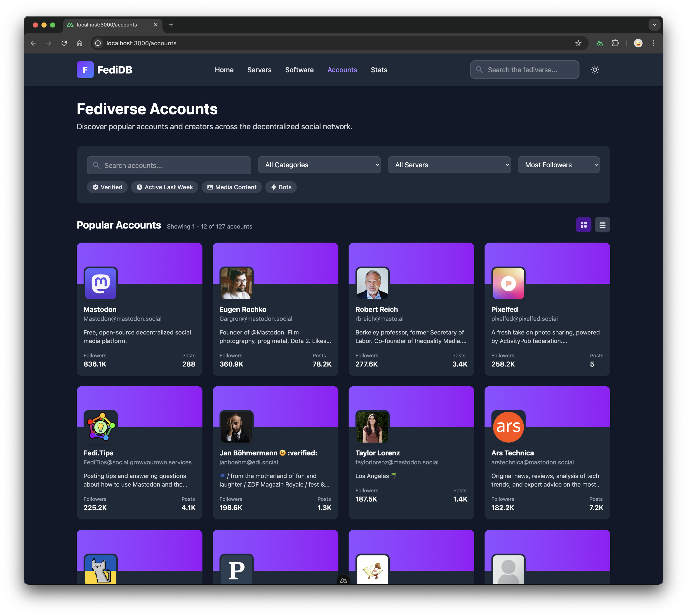
Task: Select the Accounts nav item
Action: (342, 70)
